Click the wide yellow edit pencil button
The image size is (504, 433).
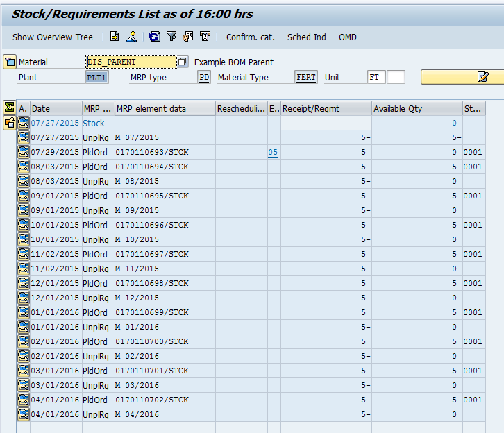tap(462, 77)
